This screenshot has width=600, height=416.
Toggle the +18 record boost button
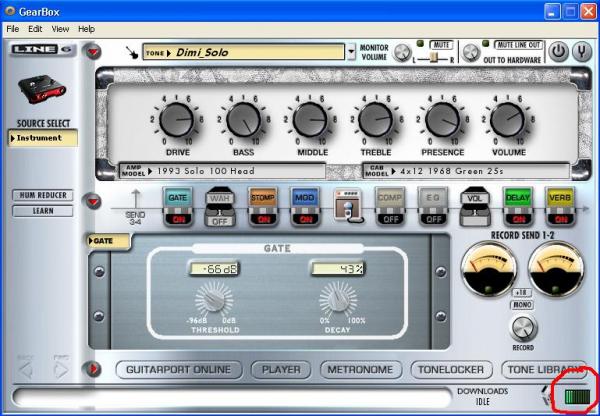(x=522, y=293)
